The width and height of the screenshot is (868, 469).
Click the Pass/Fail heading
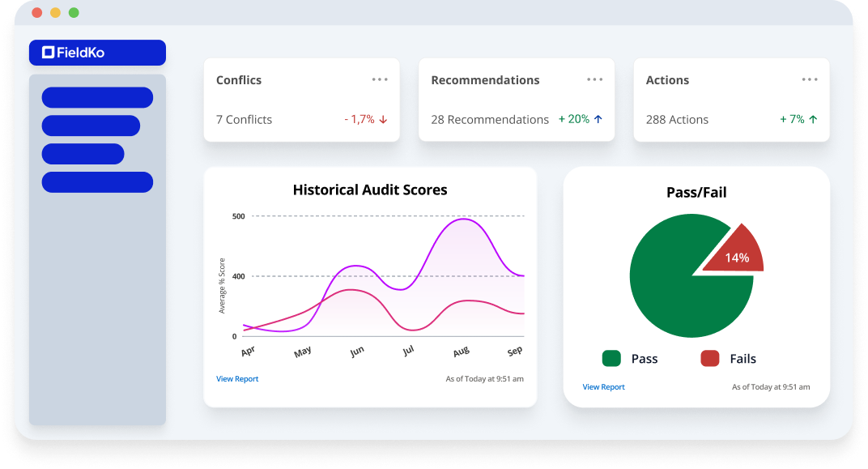click(x=696, y=192)
